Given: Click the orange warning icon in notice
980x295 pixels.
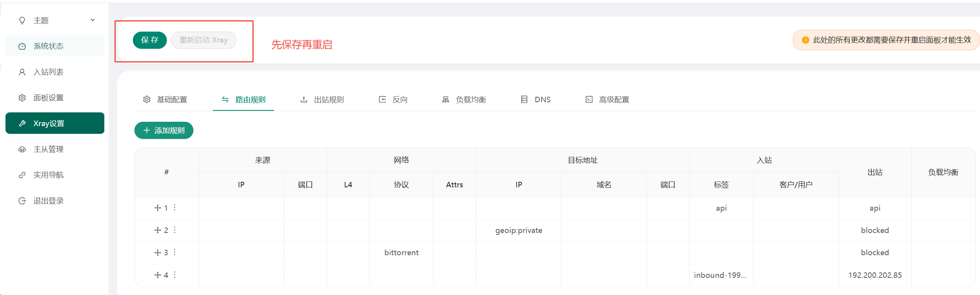Looking at the screenshot, I should pos(805,40).
